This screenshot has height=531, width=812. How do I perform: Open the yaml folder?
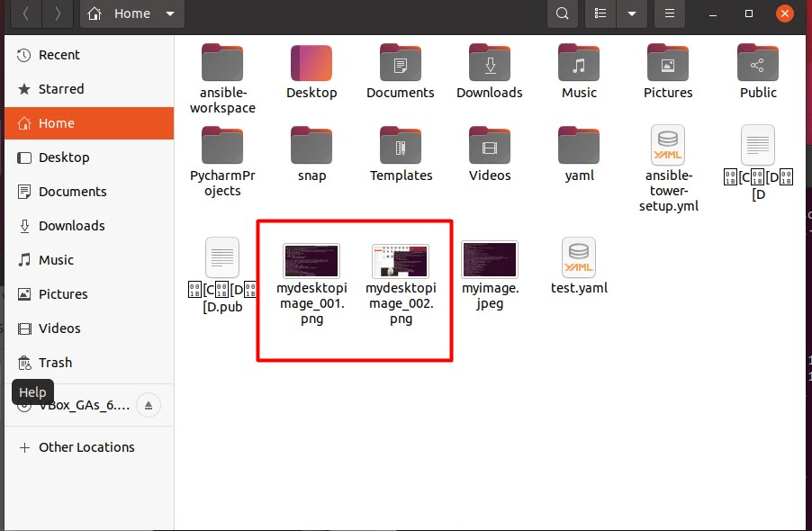tap(578, 146)
